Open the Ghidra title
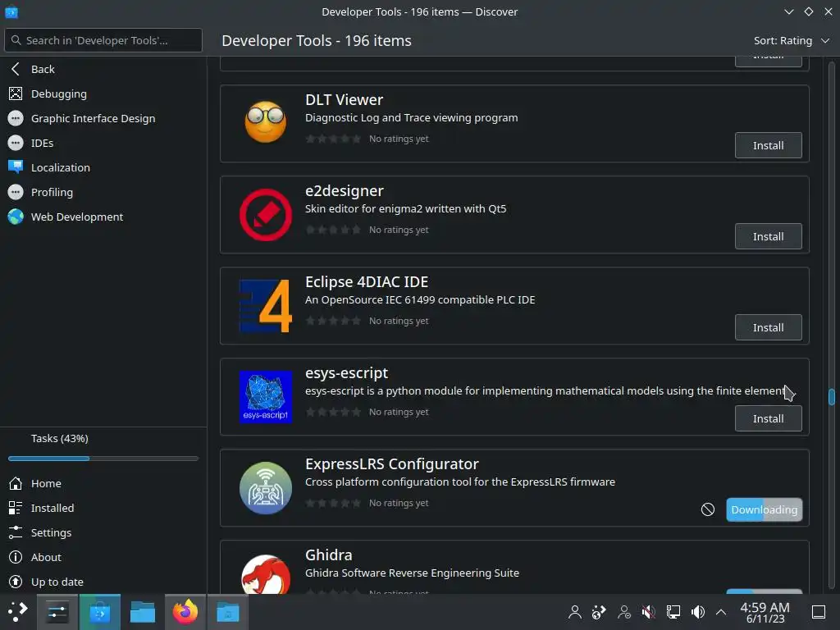 coord(328,555)
